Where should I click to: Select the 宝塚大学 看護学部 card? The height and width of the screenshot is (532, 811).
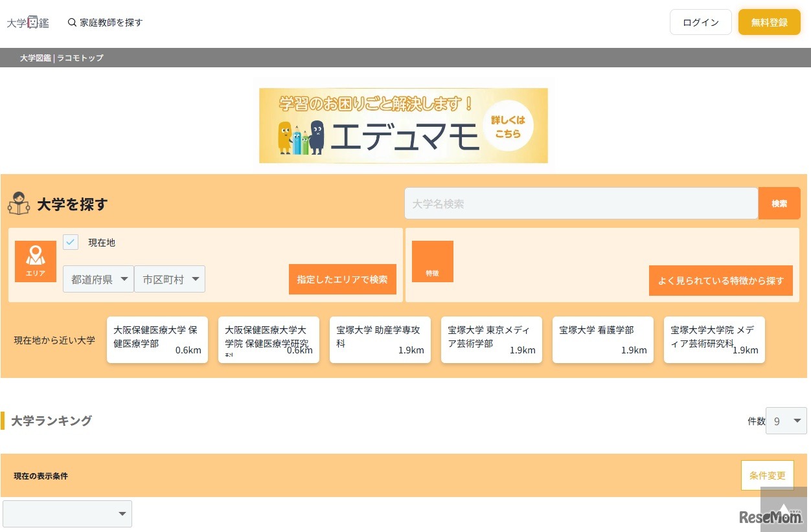(602, 340)
